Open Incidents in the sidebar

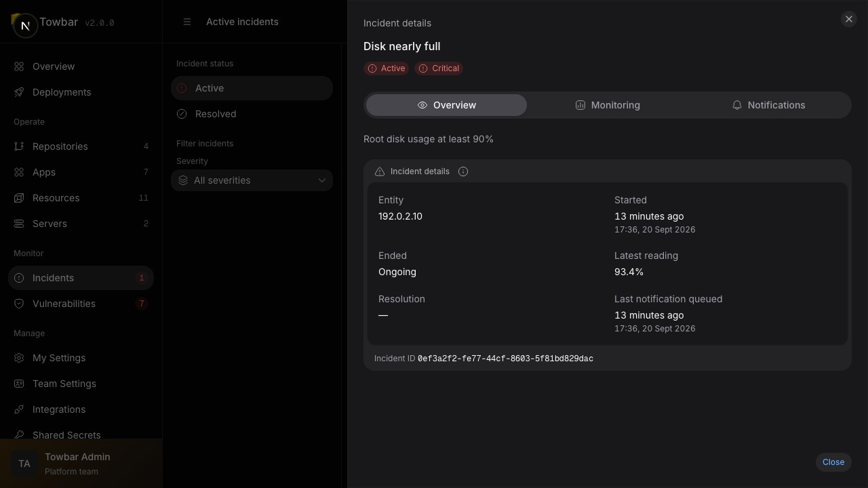tap(81, 278)
